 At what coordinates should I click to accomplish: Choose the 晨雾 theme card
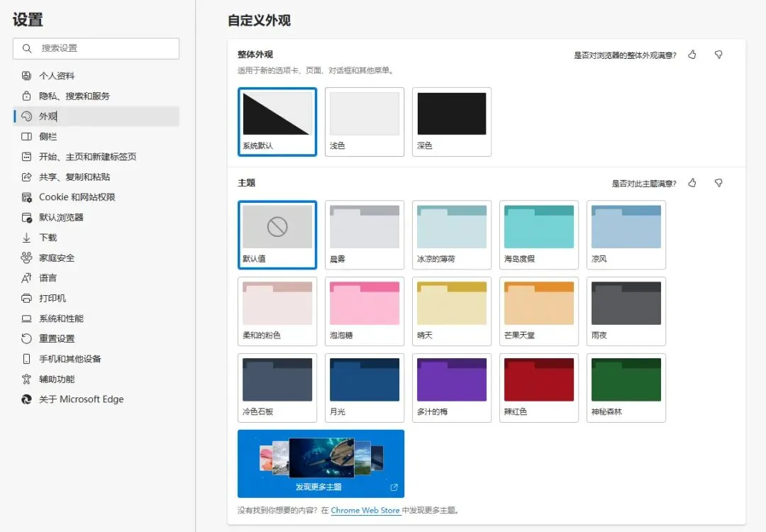pos(365,235)
